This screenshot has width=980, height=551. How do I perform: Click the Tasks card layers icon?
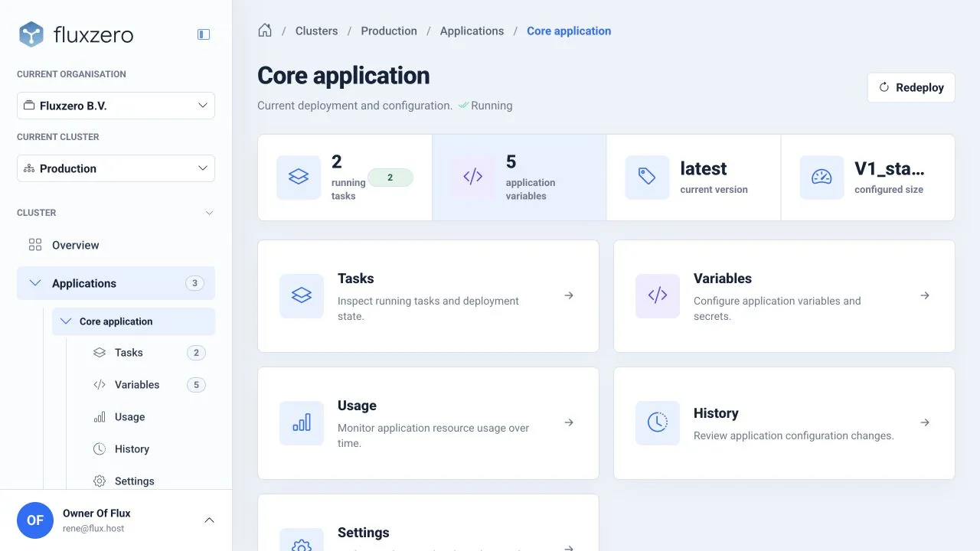pos(302,295)
